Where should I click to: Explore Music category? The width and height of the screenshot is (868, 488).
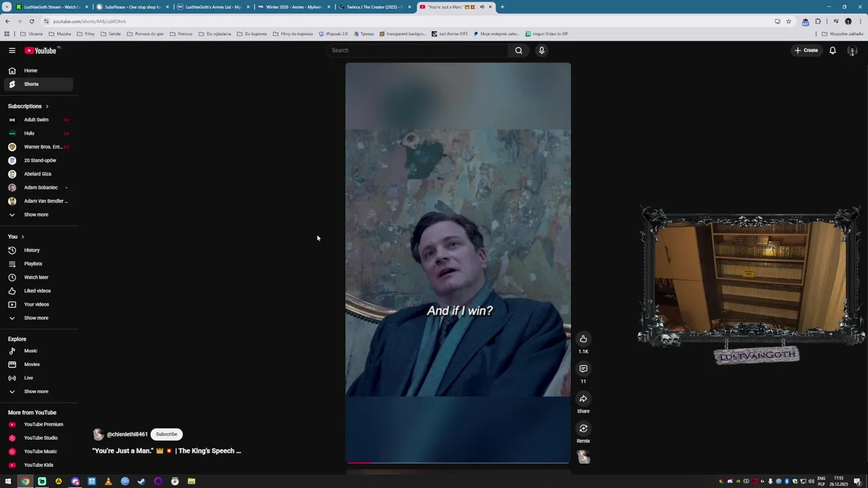click(37, 351)
